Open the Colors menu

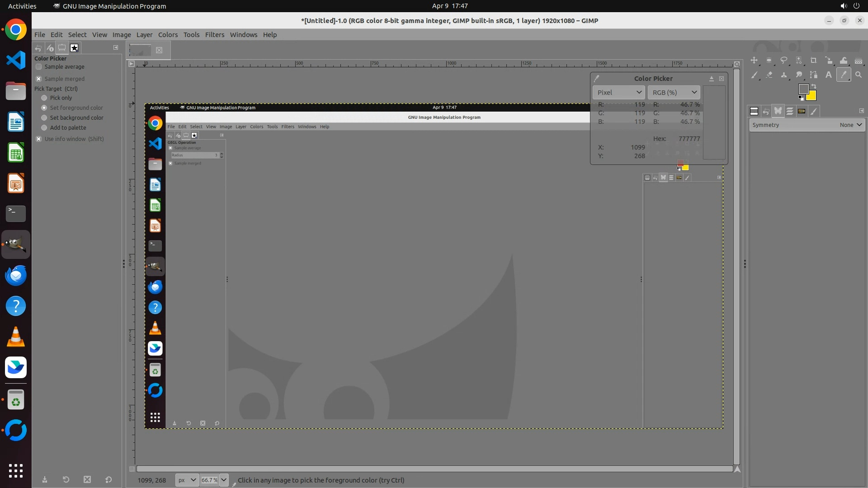pos(168,35)
